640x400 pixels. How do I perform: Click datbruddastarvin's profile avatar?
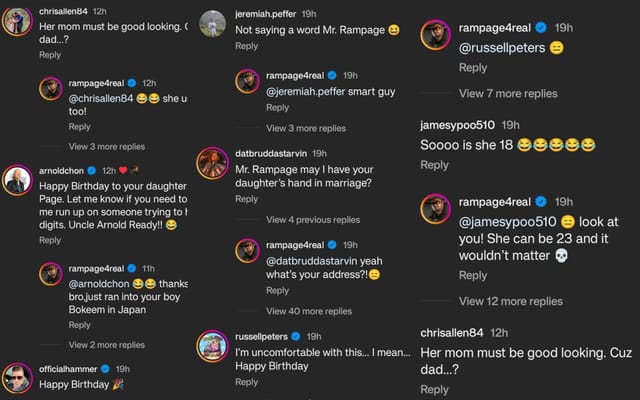tap(212, 161)
